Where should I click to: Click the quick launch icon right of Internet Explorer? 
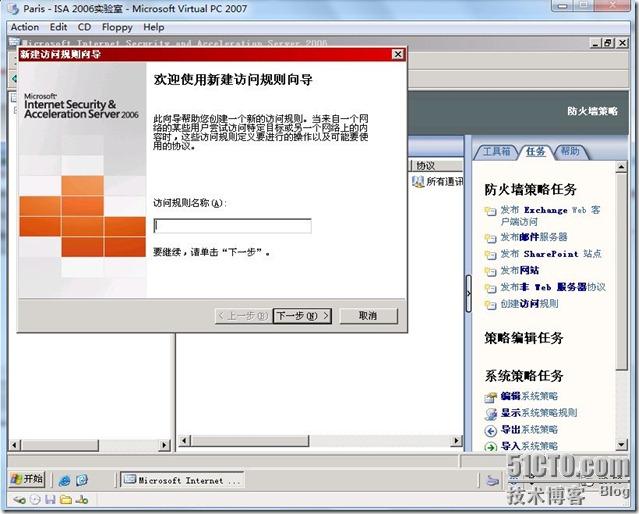coord(82,480)
